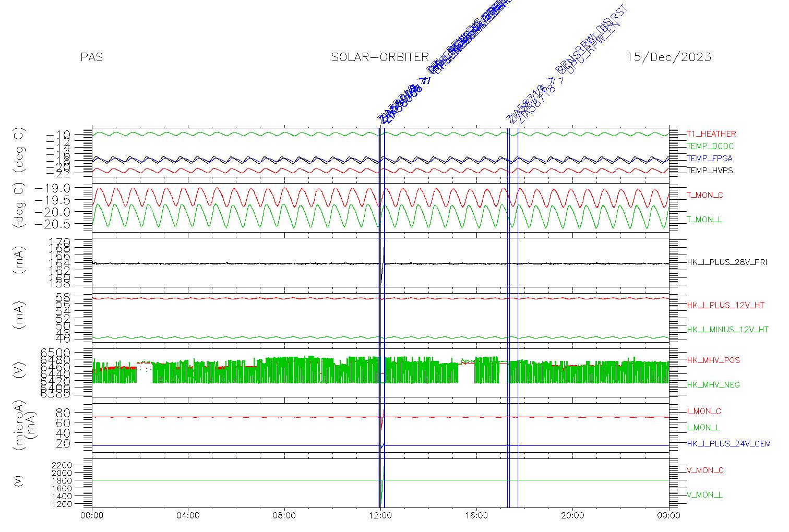The image size is (789, 532).
Task: Choose the HK_MHV_NEG legend label
Action: pyautogui.click(x=713, y=385)
